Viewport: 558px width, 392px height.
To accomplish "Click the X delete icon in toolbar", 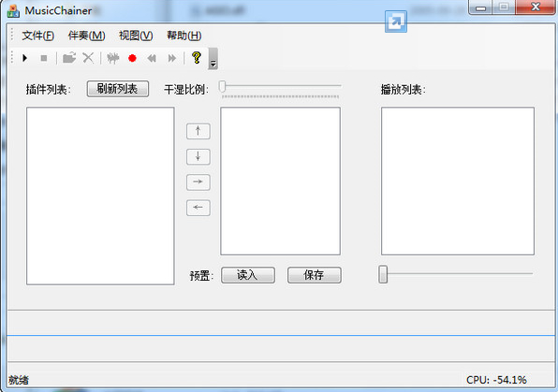I will [x=88, y=58].
